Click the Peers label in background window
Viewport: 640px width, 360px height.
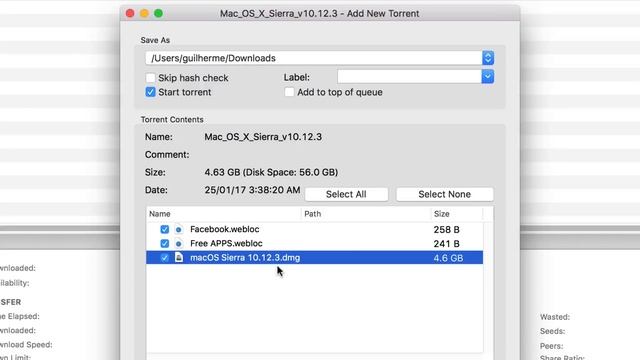coord(551,346)
